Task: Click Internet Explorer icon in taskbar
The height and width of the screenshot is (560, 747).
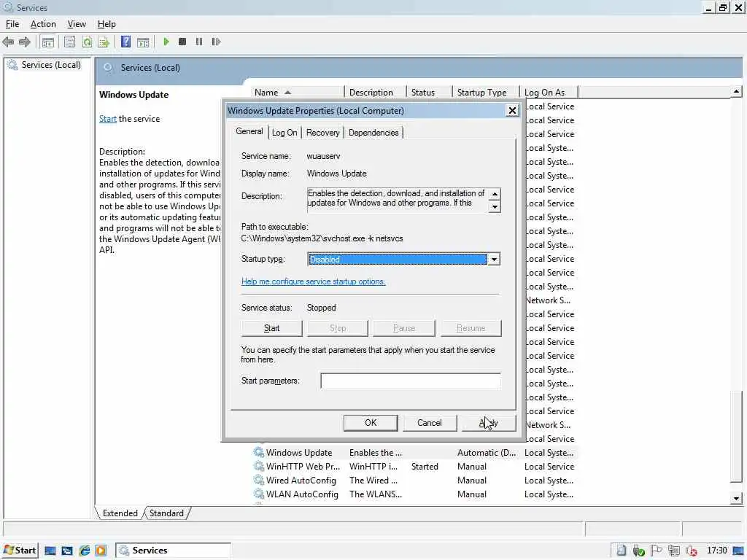Action: 85,551
